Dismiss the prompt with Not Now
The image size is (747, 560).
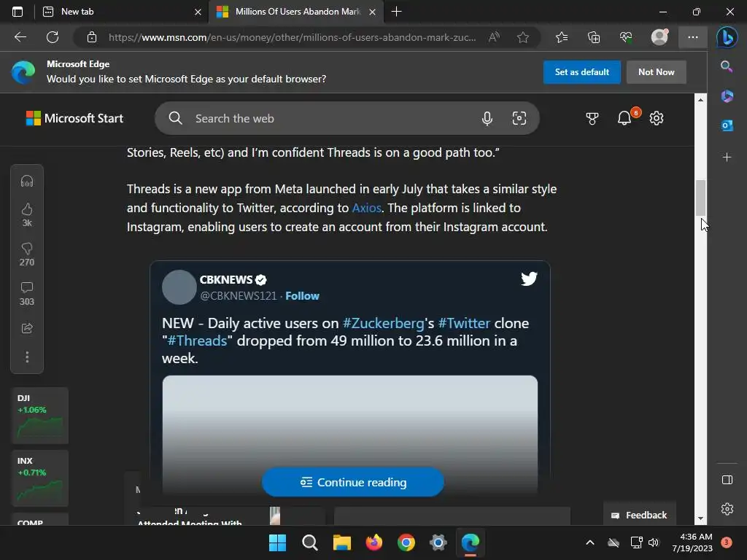coord(656,72)
